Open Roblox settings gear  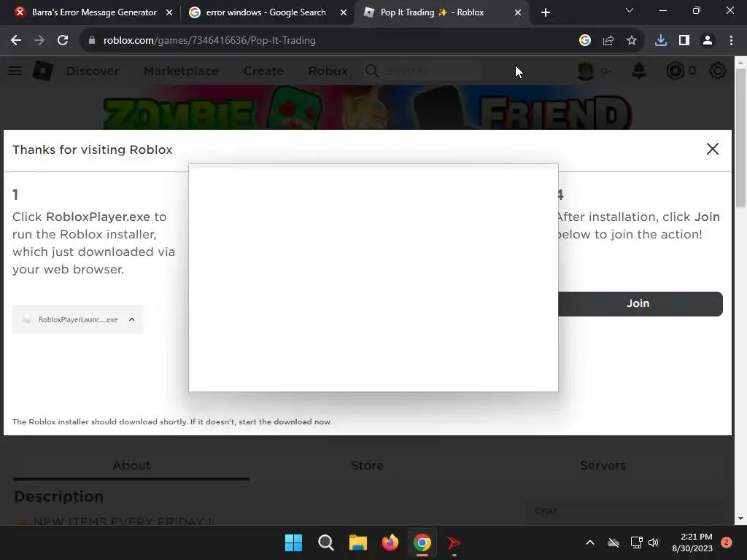coord(718,71)
